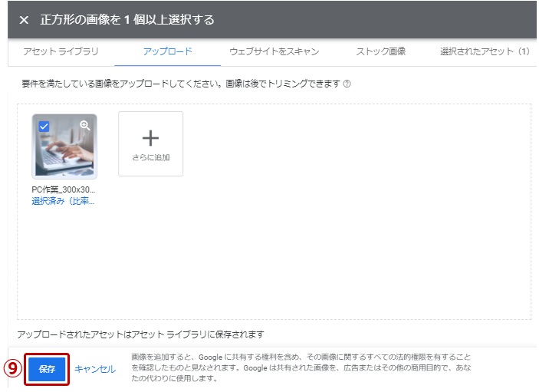Click the blue 保存 button

pos(47,369)
